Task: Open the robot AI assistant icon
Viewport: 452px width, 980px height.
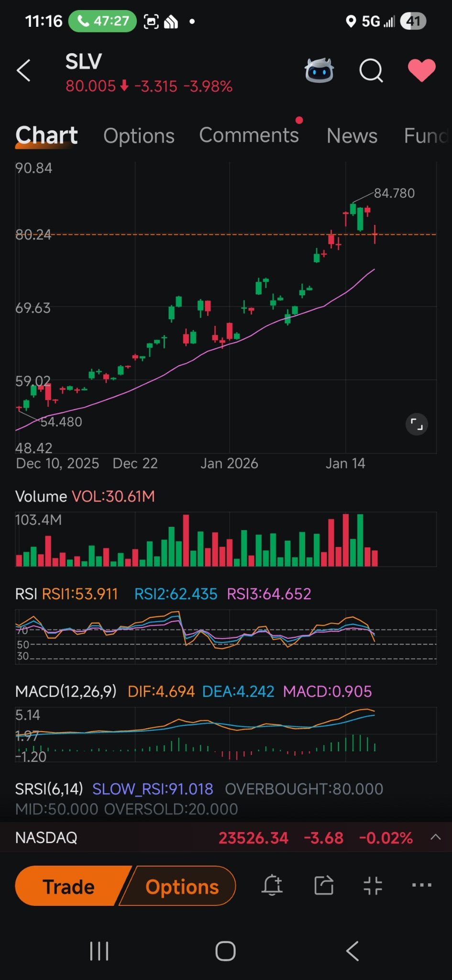Action: 319,70
